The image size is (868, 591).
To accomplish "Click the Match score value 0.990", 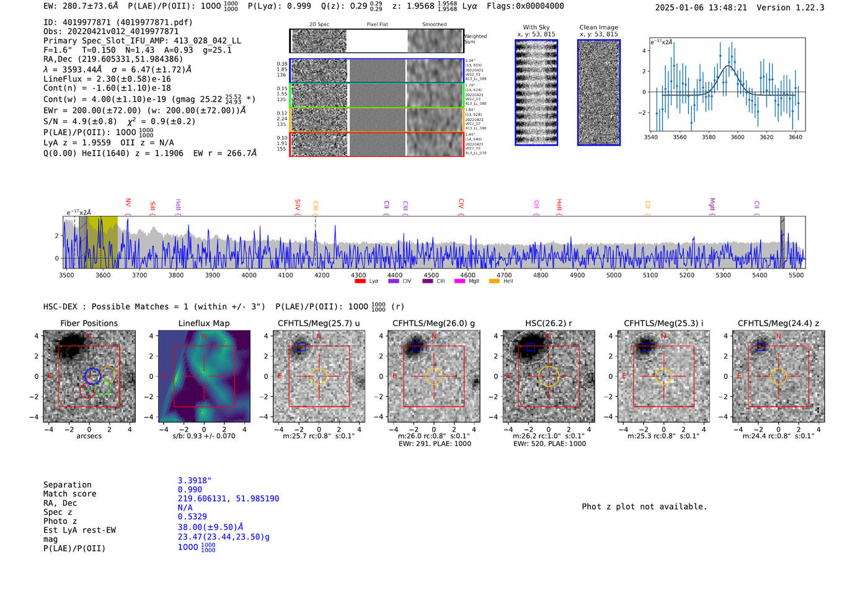I will [190, 490].
